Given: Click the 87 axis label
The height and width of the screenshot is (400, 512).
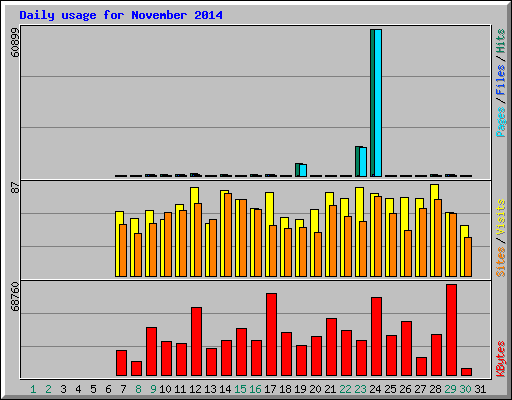Looking at the screenshot, I should pos(15,187).
